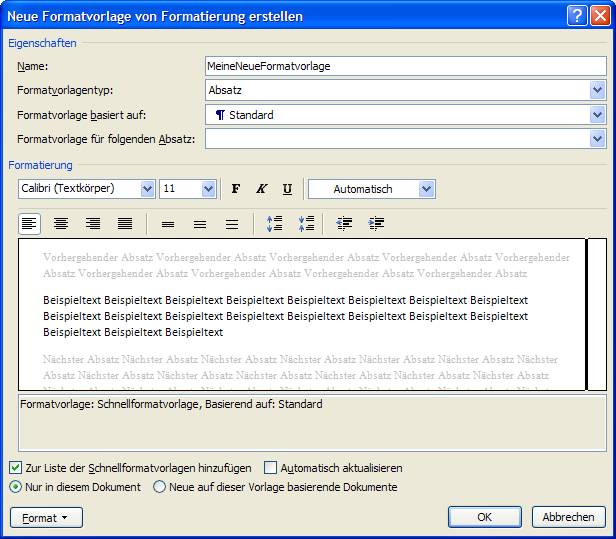The image size is (616, 539).
Task: Select justified text alignment
Action: (124, 224)
